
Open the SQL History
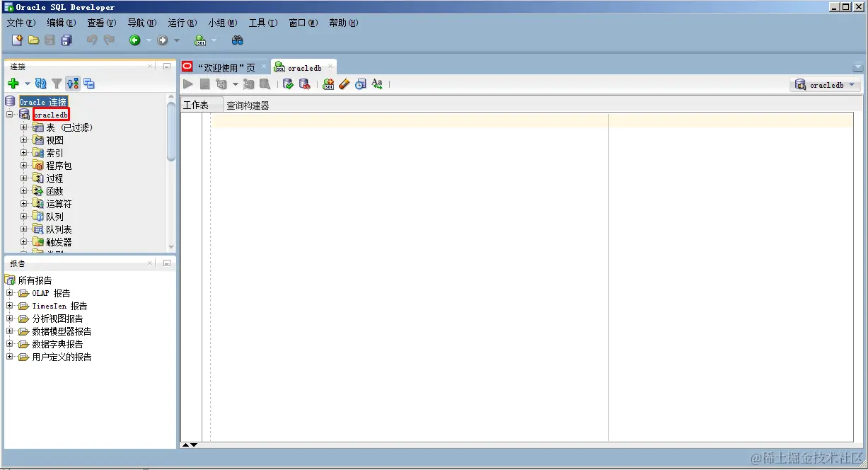click(361, 84)
